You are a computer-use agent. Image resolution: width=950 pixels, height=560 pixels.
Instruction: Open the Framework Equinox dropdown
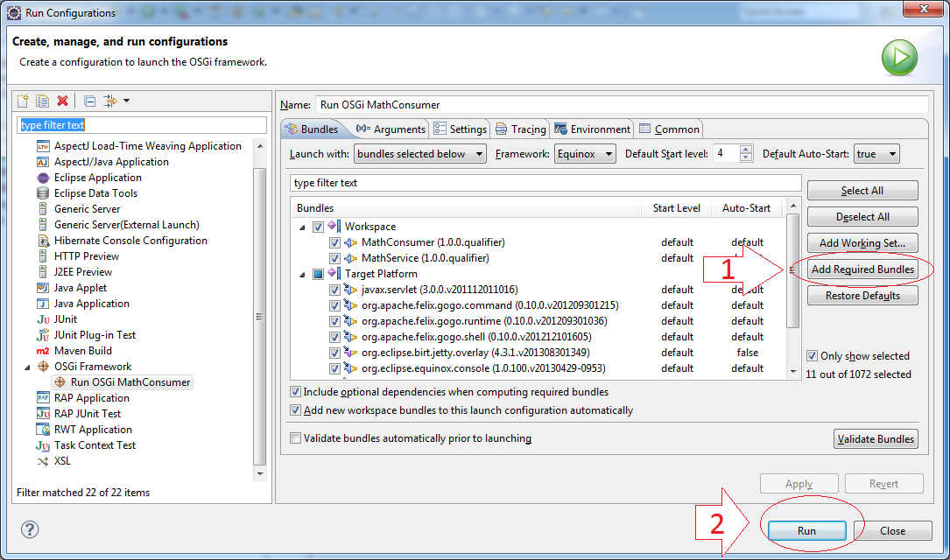(585, 154)
